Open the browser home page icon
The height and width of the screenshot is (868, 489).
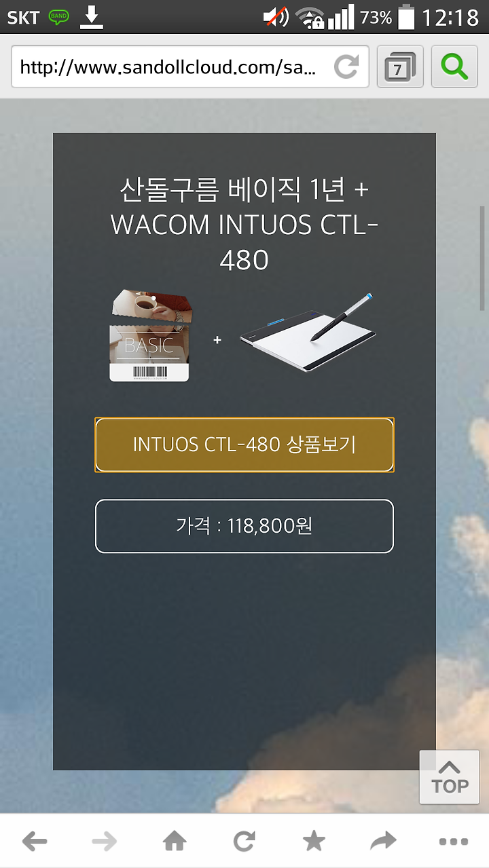click(x=175, y=842)
